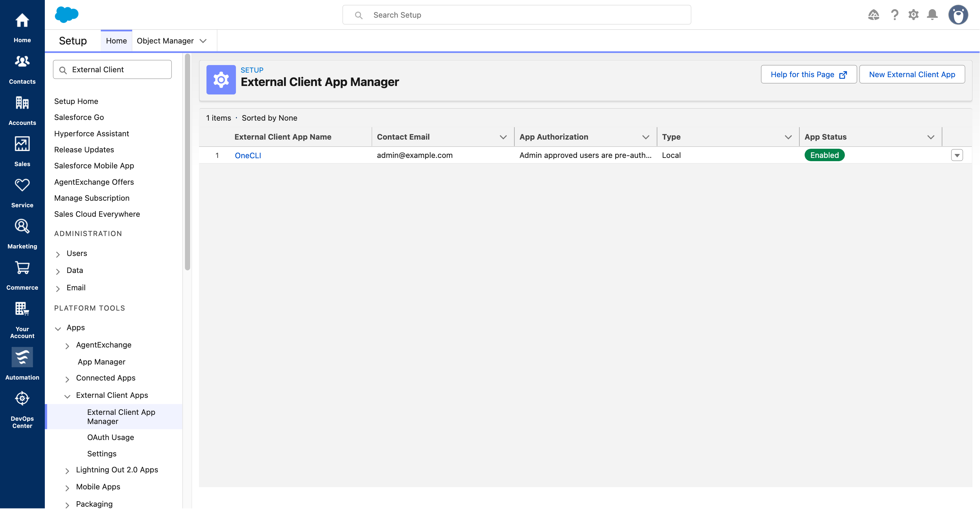Focus the Search Setup field

pyautogui.click(x=517, y=15)
